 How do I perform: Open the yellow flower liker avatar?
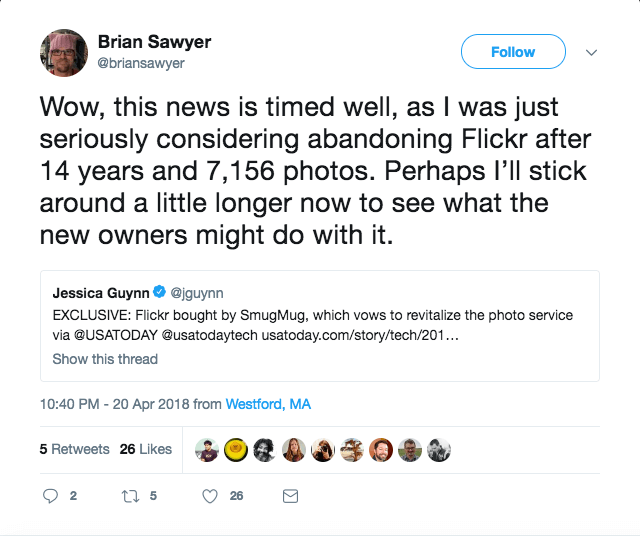tap(236, 450)
